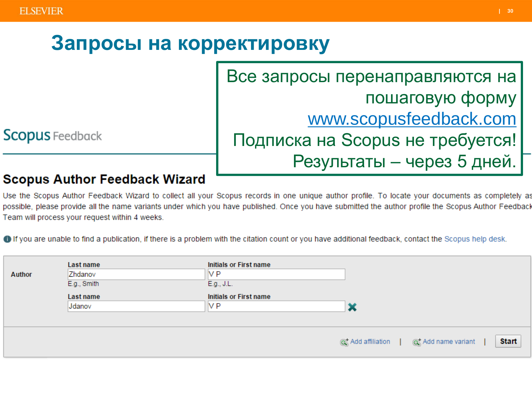This screenshot has width=532, height=399.
Task: Click the Last name field containing Zhdanov
Action: (136, 274)
